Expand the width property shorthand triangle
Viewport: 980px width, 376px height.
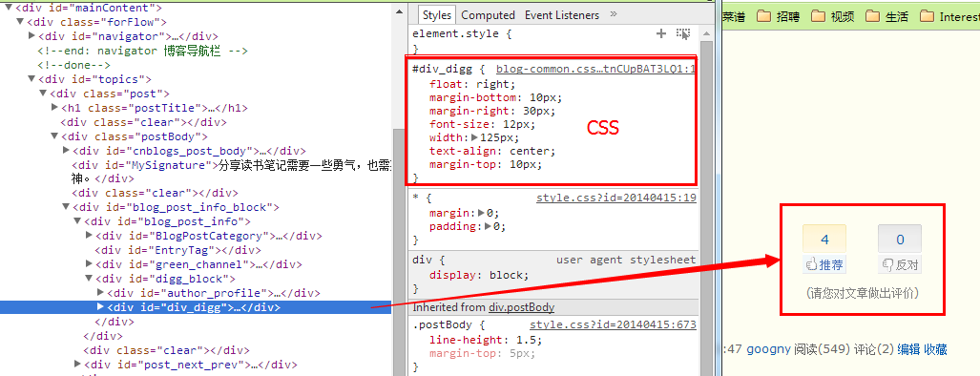475,137
